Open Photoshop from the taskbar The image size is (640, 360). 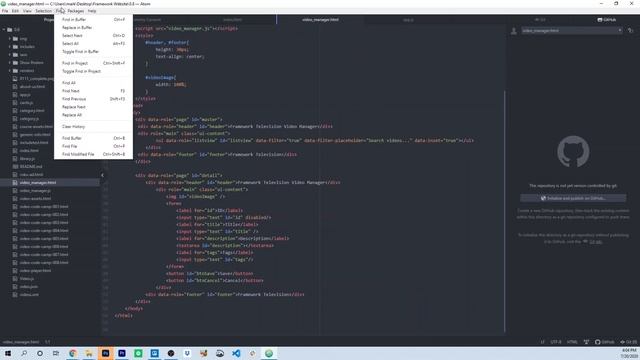pyautogui.click(x=105, y=353)
